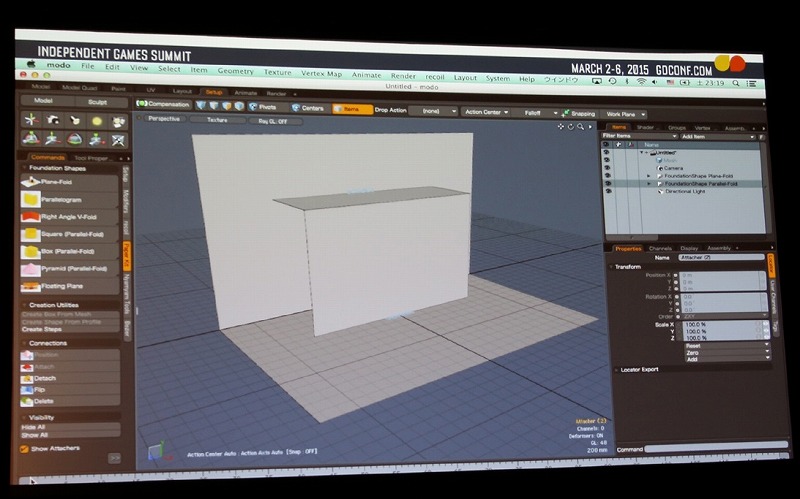This screenshot has height=499, width=800.
Task: Toggle Snapping on the toolbar
Action: [x=579, y=113]
